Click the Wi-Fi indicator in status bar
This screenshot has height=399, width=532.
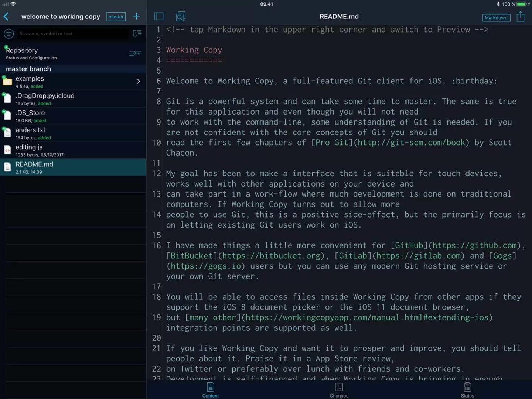pos(13,4)
